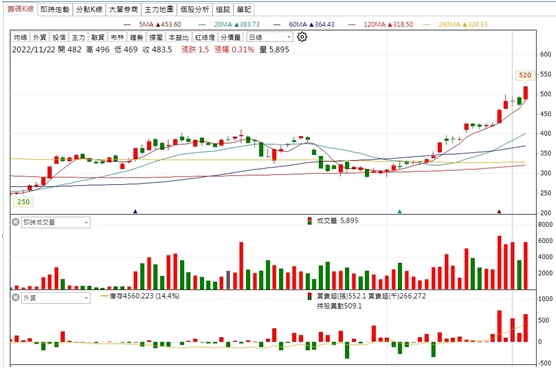Toggle the 投信 overlay button

pos(59,37)
